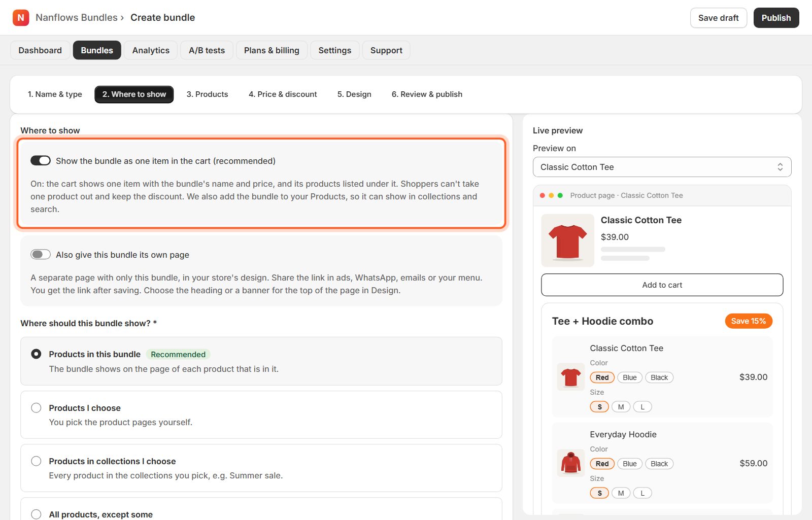
Task: Open the Dashboard tab
Action: pos(40,50)
